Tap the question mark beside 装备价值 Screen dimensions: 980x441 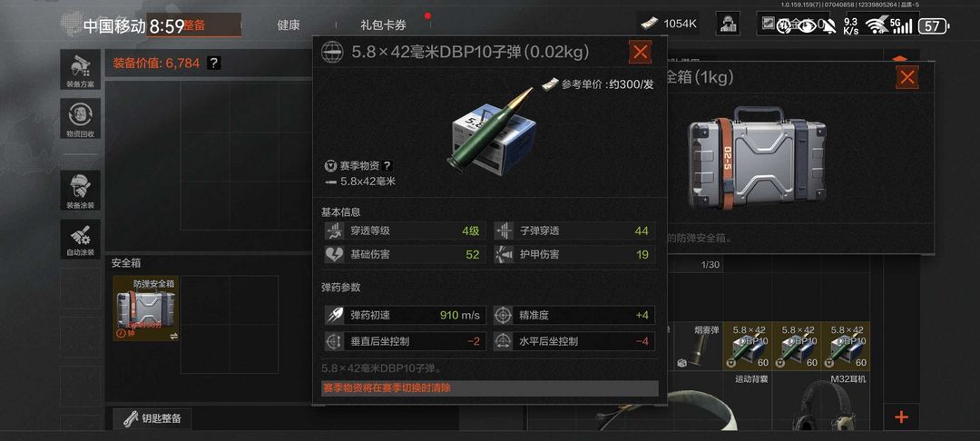(214, 63)
